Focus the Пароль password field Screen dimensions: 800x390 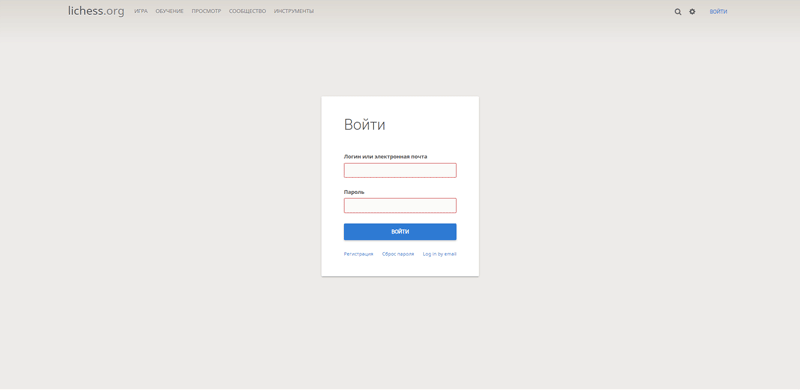400,206
